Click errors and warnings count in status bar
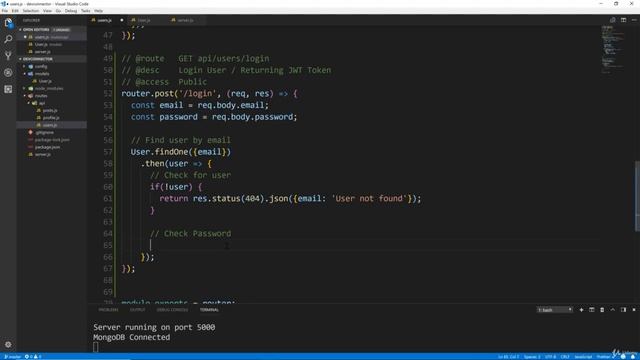This screenshot has height=360, width=640. click(33, 357)
